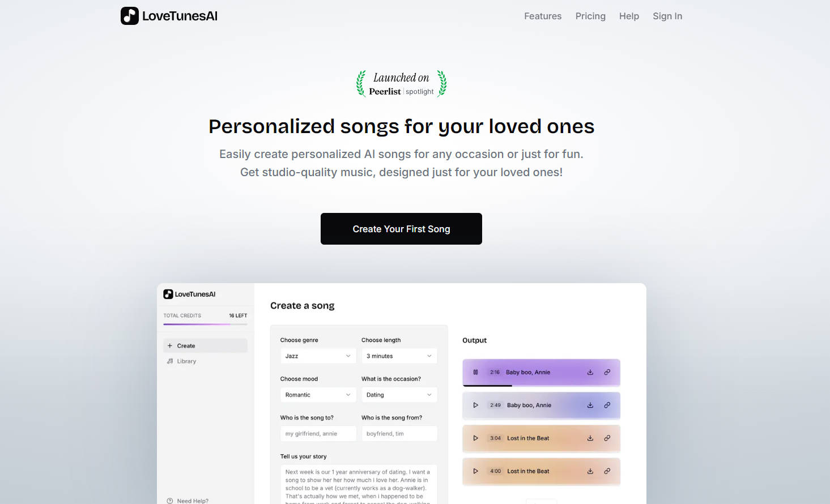Screen dimensions: 830x504
Task: Click the Create Your First Song button
Action: pyautogui.click(x=401, y=229)
